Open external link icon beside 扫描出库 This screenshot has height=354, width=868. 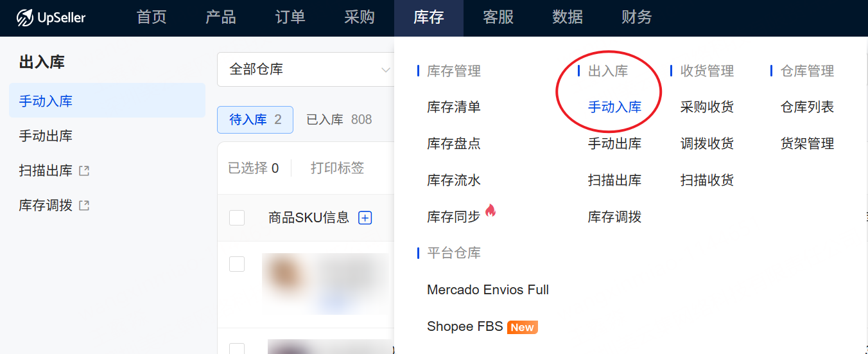click(x=84, y=171)
